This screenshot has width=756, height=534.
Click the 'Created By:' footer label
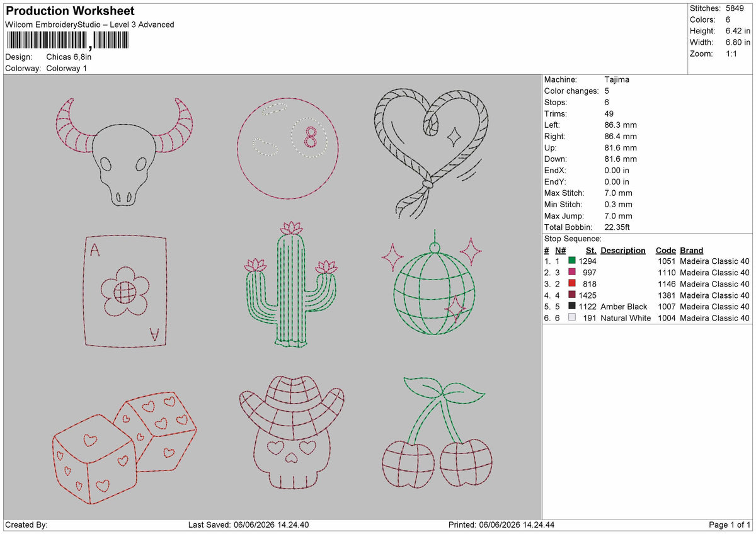pyautogui.click(x=26, y=525)
